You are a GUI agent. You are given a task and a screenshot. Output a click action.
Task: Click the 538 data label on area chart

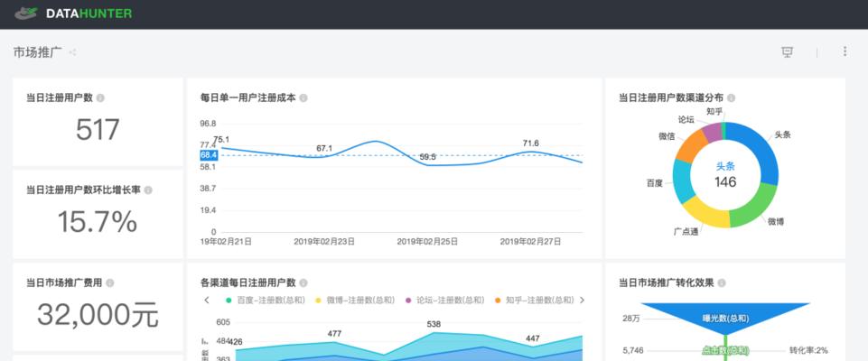pyautogui.click(x=434, y=325)
